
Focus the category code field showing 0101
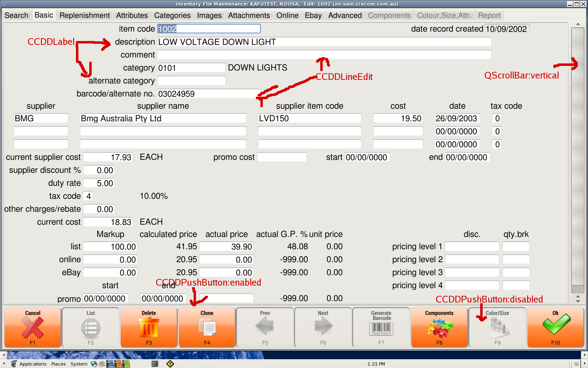pos(191,68)
